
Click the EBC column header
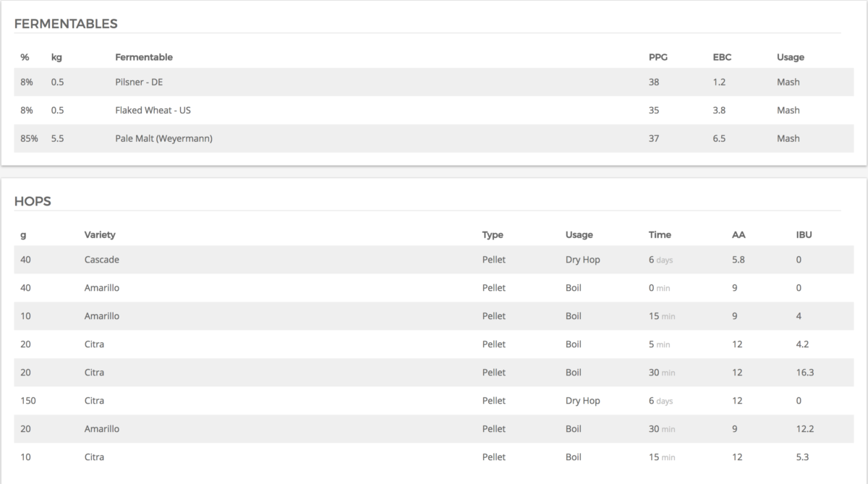tap(721, 57)
